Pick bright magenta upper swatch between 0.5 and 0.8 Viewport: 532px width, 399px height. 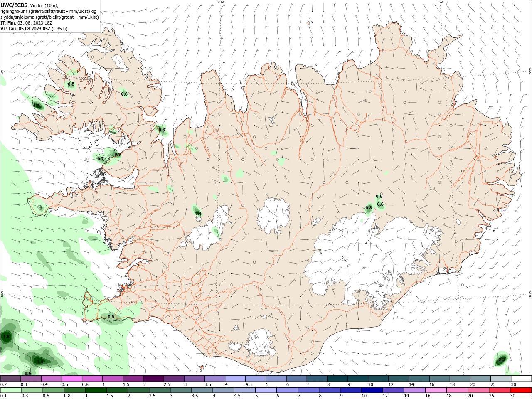pyautogui.click(x=72, y=379)
